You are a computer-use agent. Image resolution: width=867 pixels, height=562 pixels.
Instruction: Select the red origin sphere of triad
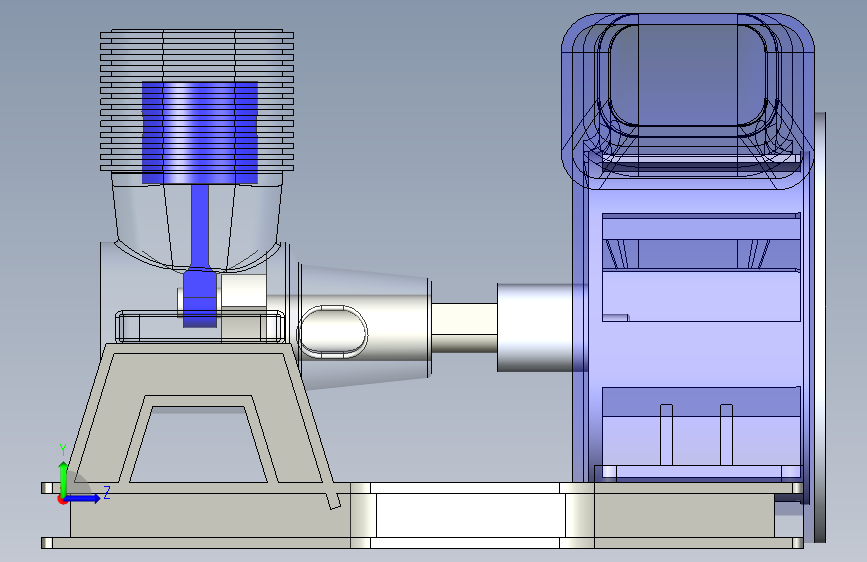click(x=62, y=499)
